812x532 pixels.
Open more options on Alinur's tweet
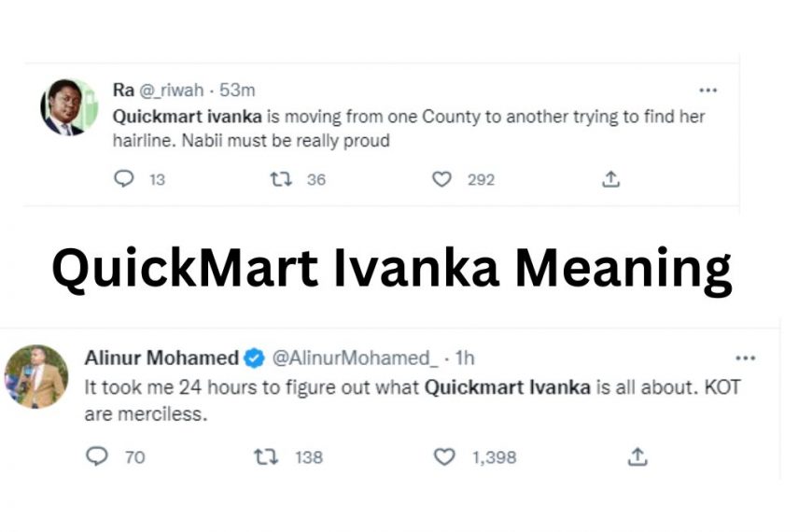(745, 357)
